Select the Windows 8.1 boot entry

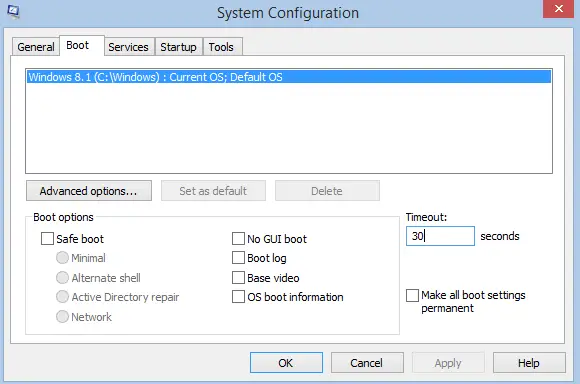(x=289, y=77)
